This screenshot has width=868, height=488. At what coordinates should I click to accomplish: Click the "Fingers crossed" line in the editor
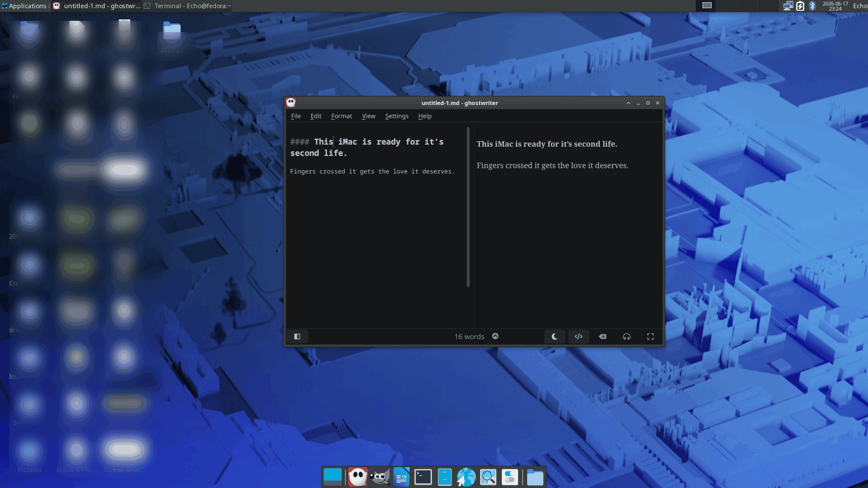(x=372, y=171)
